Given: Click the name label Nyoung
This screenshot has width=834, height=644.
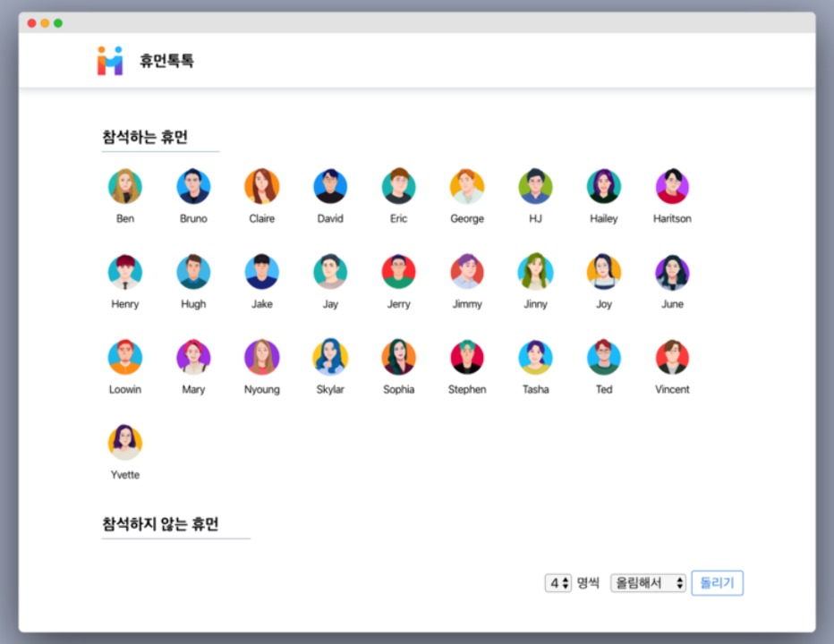Looking at the screenshot, I should 261,390.
